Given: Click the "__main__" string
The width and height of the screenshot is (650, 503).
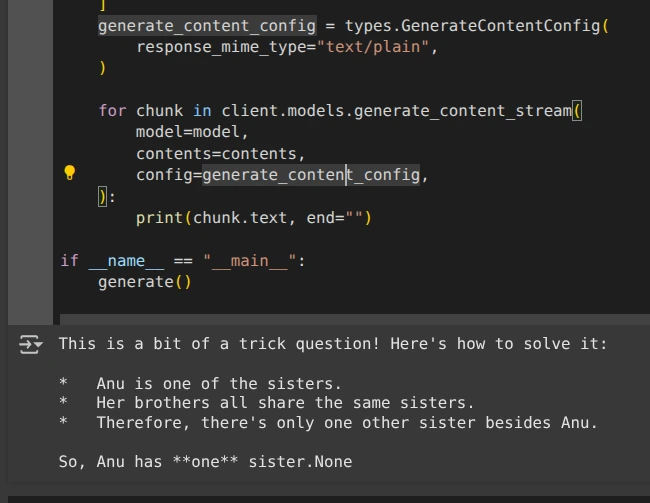Looking at the screenshot, I should tap(250, 261).
